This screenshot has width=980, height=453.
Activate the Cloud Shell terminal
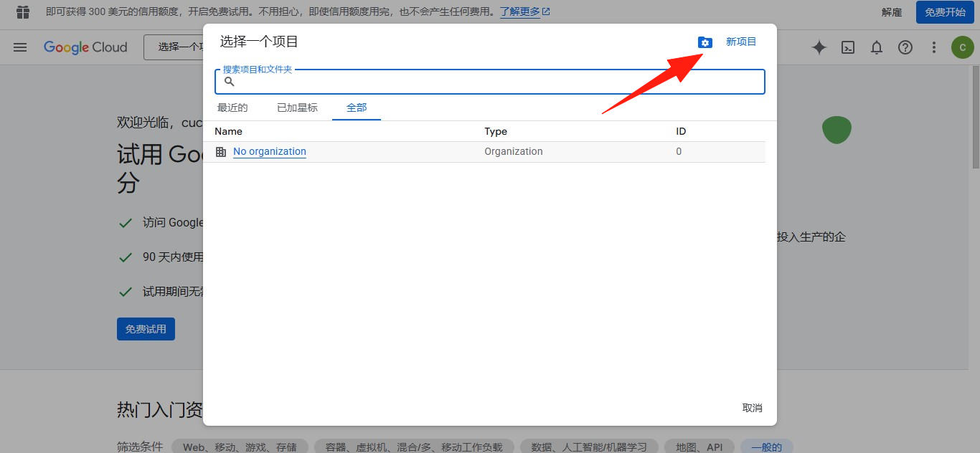coord(848,47)
